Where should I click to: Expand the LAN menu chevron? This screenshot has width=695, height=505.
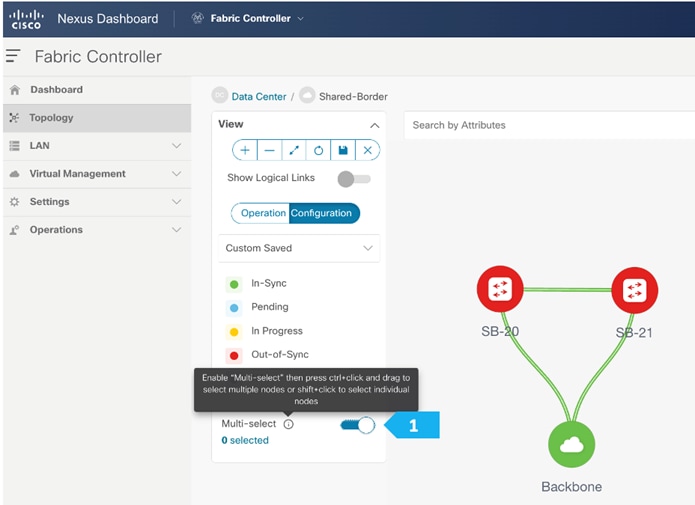coord(176,146)
